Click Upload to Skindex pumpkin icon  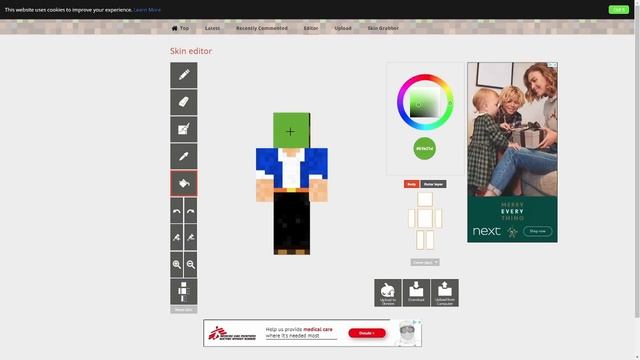click(x=388, y=293)
